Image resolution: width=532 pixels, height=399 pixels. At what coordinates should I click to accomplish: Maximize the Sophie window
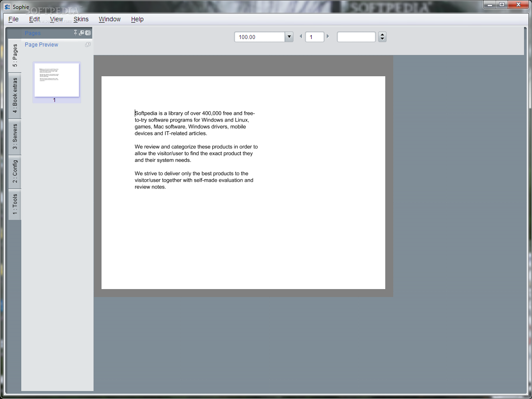point(501,4)
